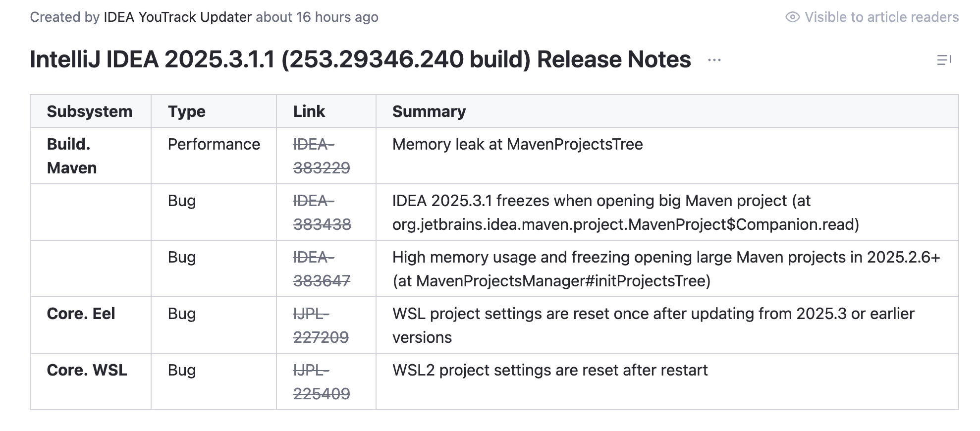The width and height of the screenshot is (980, 431).
Task: Open the IJPL-225409 issue link
Action: pyautogui.click(x=321, y=382)
